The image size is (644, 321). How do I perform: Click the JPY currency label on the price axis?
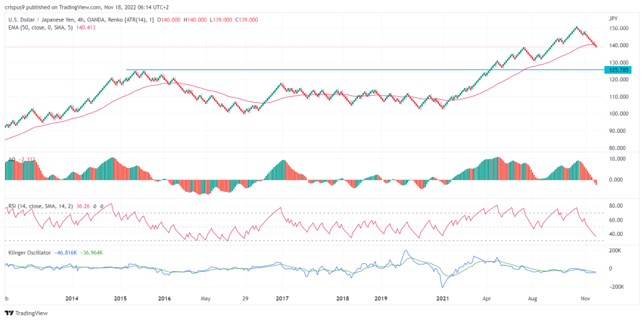pyautogui.click(x=613, y=20)
